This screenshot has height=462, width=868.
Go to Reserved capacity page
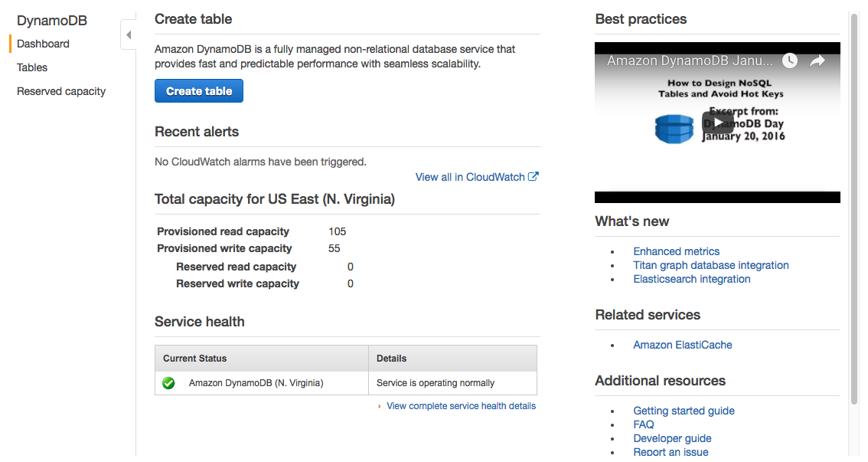pos(61,91)
